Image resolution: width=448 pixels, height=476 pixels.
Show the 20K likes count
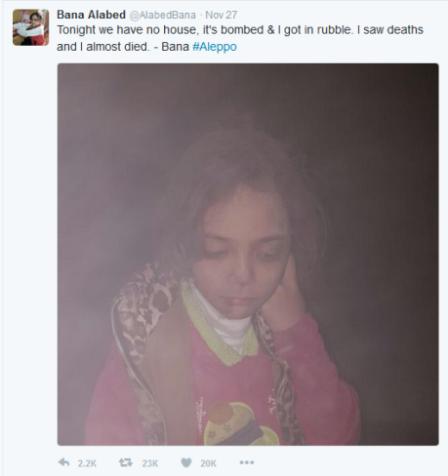(x=208, y=463)
